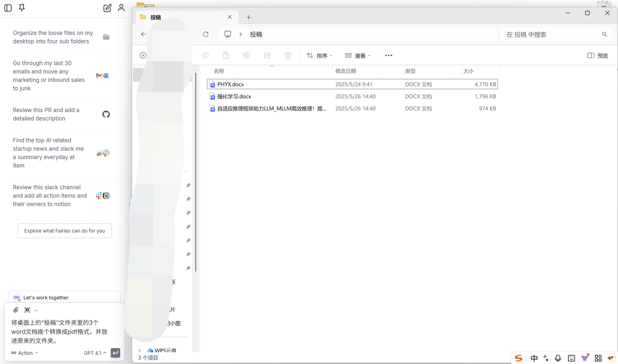
Task: Select 'Review this PR' suggestion
Action: click(x=64, y=114)
